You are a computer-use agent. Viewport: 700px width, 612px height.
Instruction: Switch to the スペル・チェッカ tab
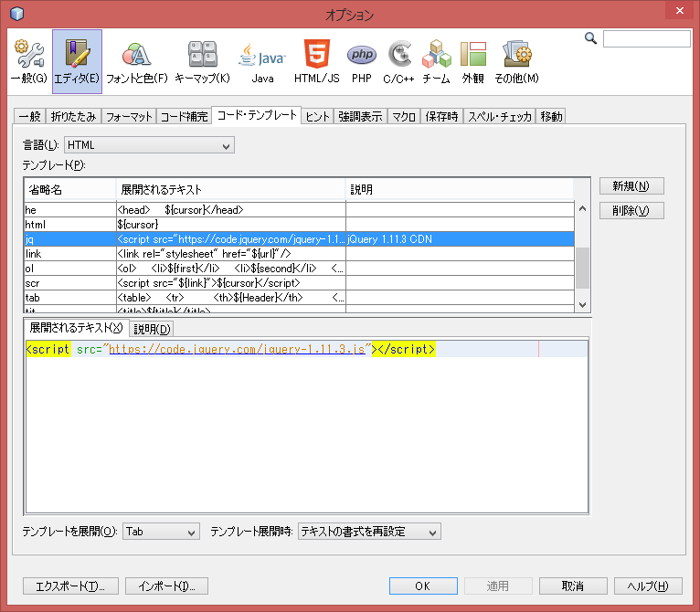click(x=500, y=117)
